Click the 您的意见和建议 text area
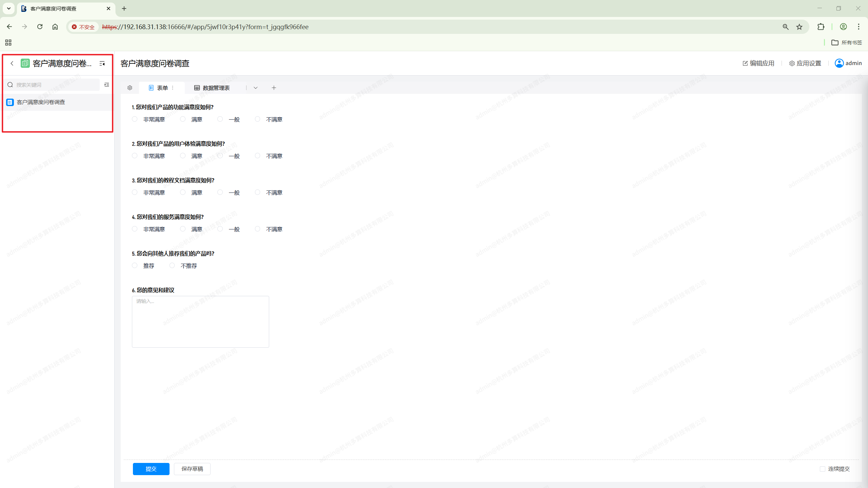 pos(200,322)
